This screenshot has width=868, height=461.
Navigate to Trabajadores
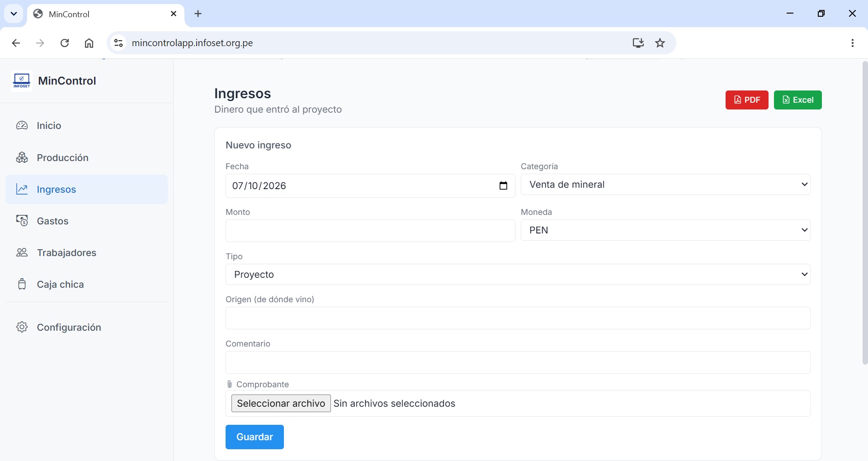(86, 252)
